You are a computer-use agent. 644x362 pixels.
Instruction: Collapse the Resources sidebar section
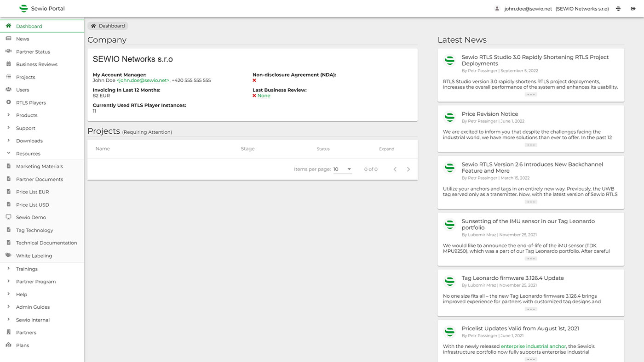8,153
